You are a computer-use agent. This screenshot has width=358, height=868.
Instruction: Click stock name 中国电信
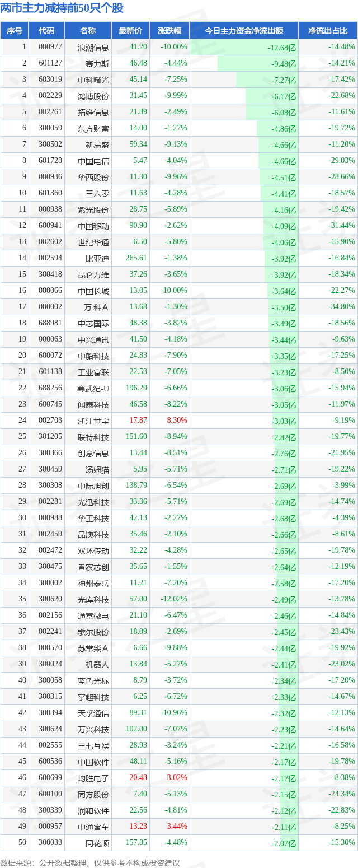pyautogui.click(x=93, y=161)
